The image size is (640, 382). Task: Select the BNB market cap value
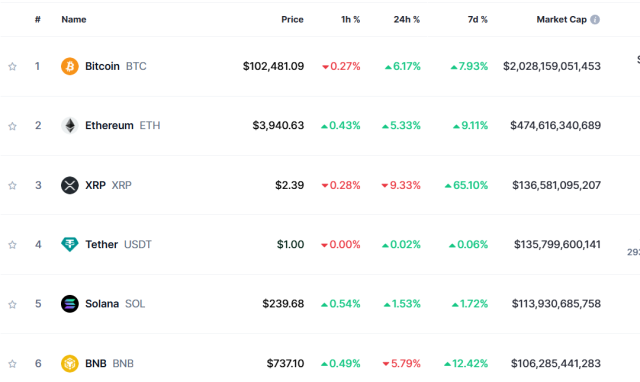[556, 363]
